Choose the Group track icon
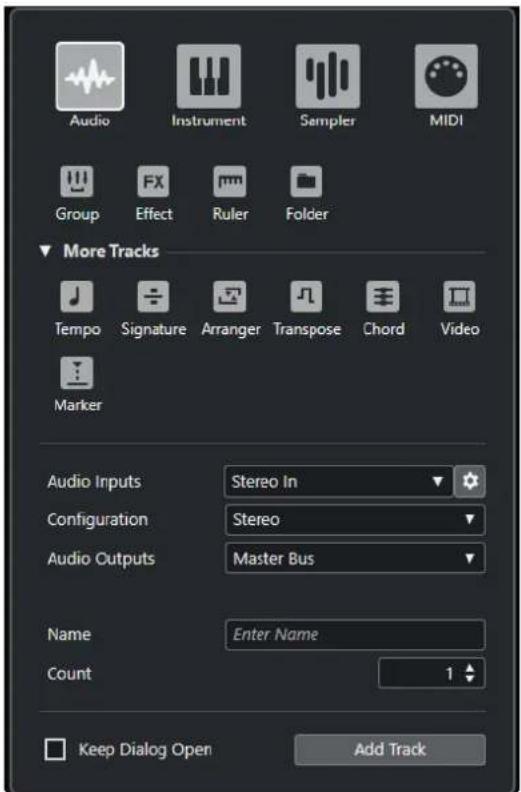Screen dimensions: 521x792 pyautogui.click(x=77, y=181)
